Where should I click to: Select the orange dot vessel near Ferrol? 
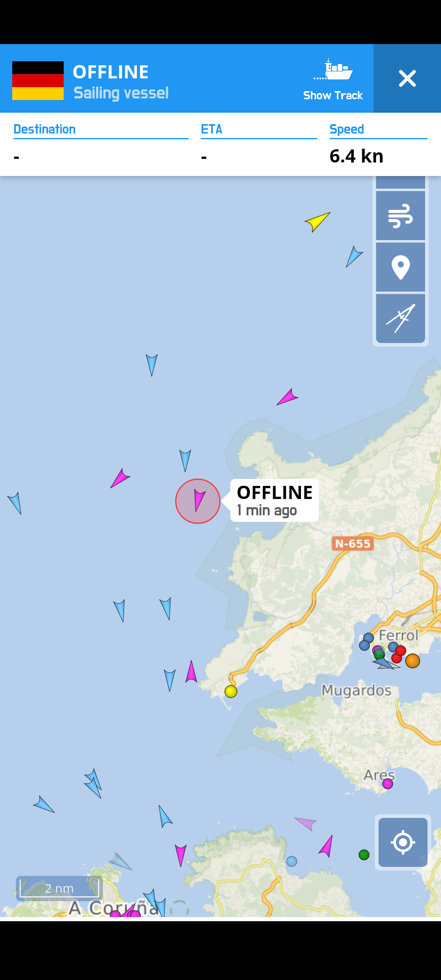coord(412,661)
